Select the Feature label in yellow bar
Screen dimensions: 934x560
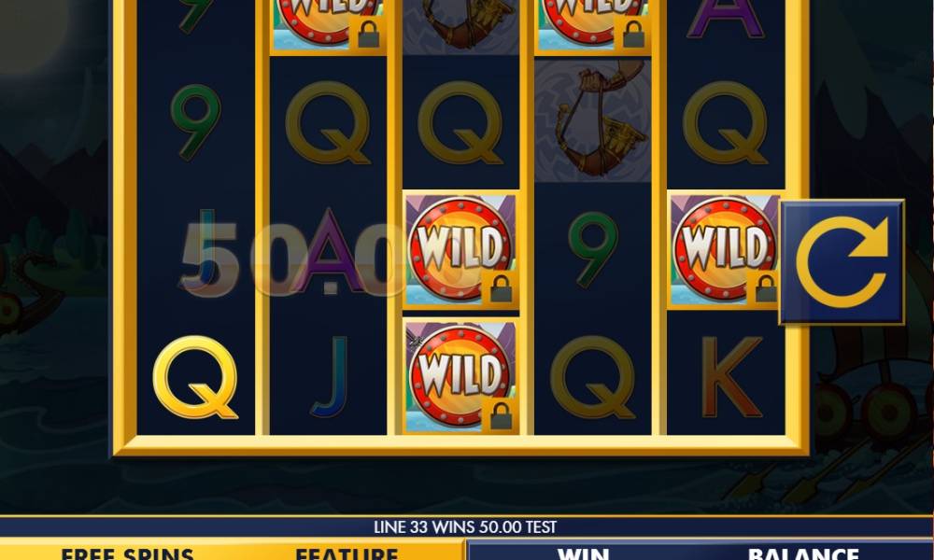pyautogui.click(x=347, y=553)
